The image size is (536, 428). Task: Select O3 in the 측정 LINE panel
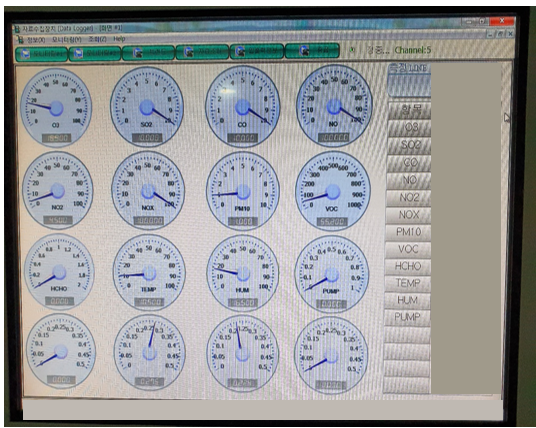coord(410,128)
